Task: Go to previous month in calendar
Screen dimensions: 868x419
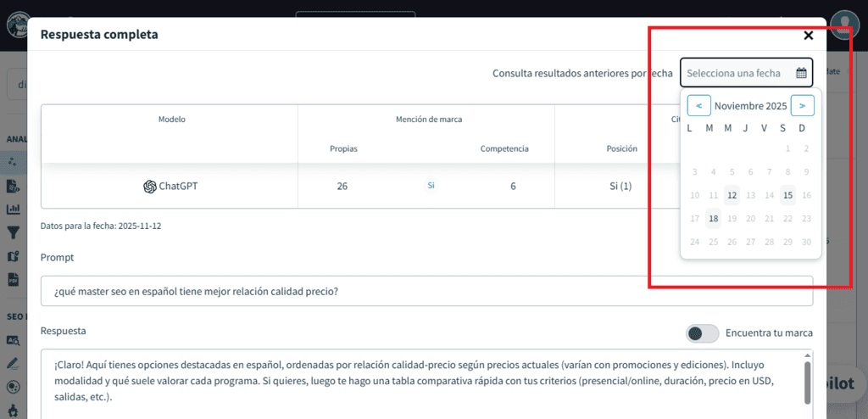Action: [699, 105]
